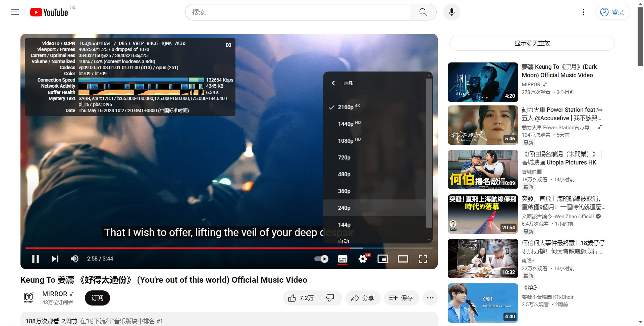644x326 pixels.
Task: Close the stats for nerds panel
Action: pos(228,45)
